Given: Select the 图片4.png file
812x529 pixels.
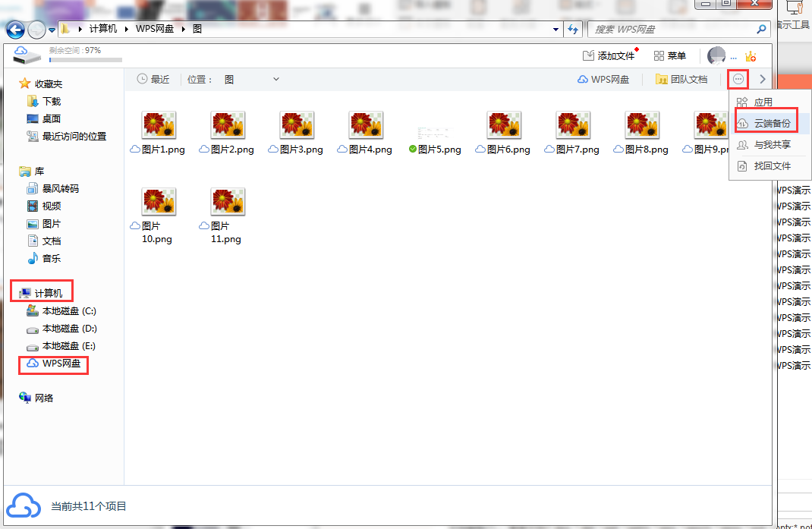Looking at the screenshot, I should 366,133.
